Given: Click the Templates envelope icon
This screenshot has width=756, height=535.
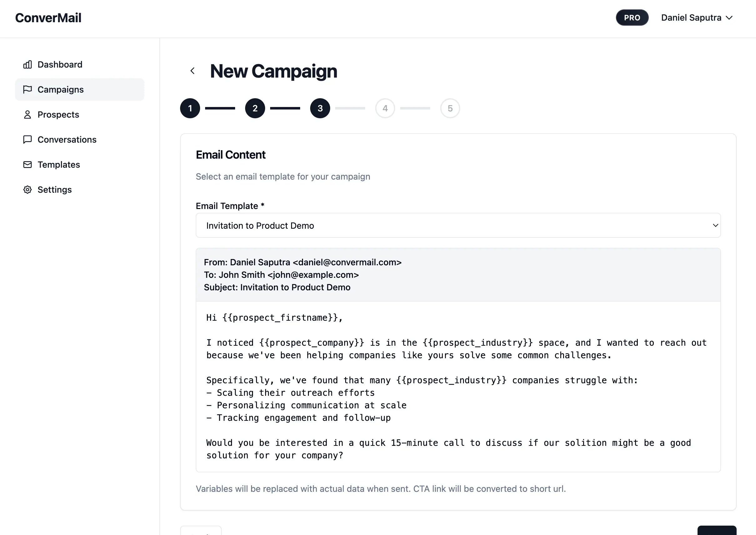Looking at the screenshot, I should point(28,165).
